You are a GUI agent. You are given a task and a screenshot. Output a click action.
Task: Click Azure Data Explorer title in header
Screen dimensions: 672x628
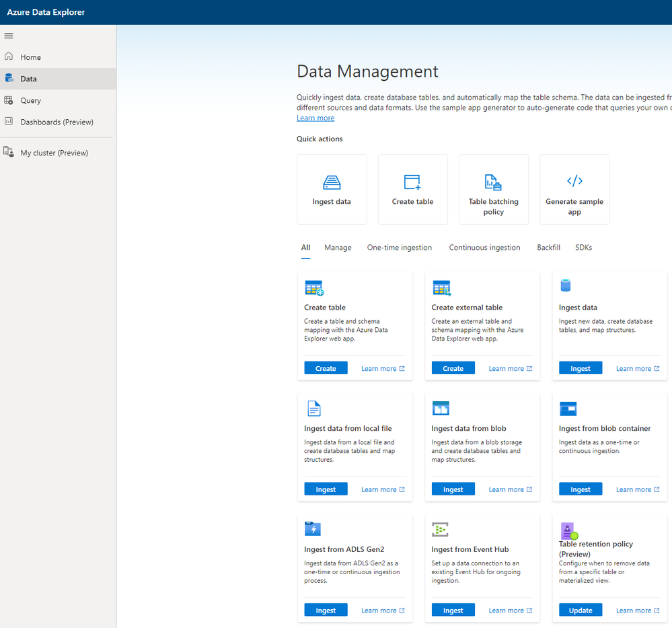(46, 12)
